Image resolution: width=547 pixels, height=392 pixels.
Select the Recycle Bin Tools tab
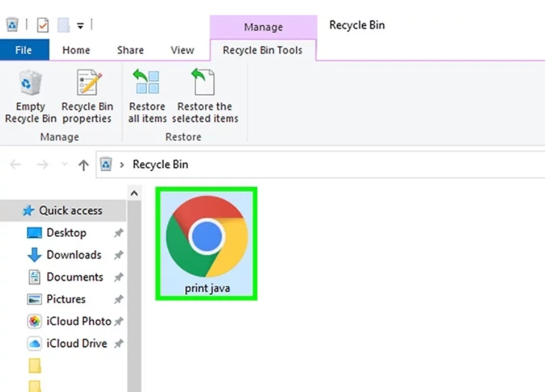click(x=262, y=50)
